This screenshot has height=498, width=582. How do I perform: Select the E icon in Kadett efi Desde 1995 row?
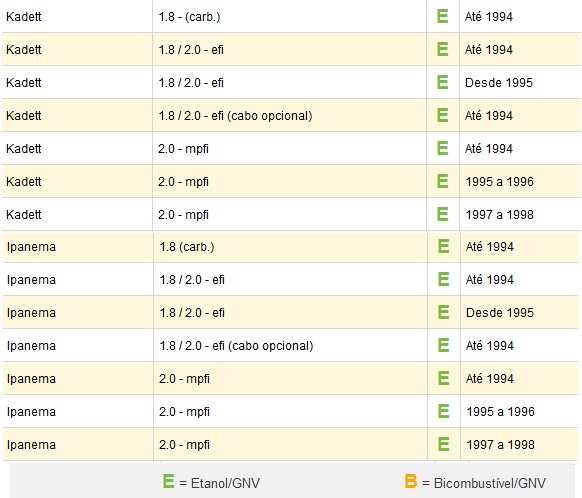[442, 82]
